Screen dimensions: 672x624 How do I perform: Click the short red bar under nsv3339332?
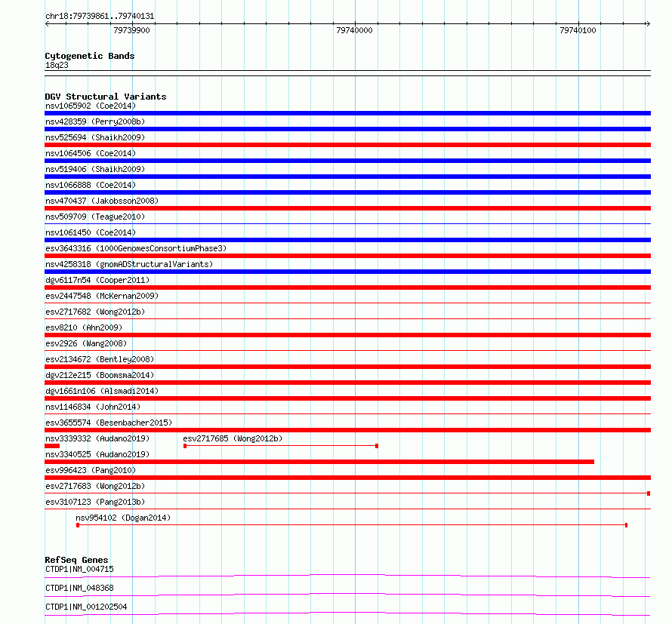tap(52, 446)
